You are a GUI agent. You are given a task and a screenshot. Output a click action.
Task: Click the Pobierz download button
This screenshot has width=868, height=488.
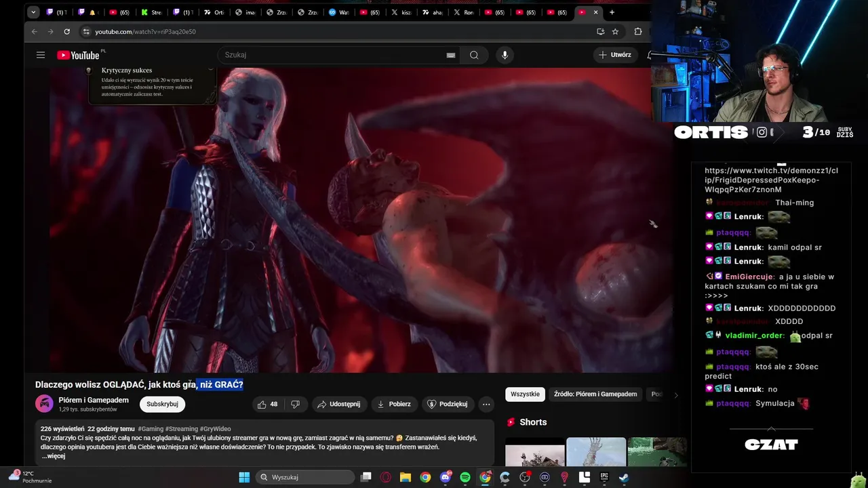pyautogui.click(x=394, y=404)
